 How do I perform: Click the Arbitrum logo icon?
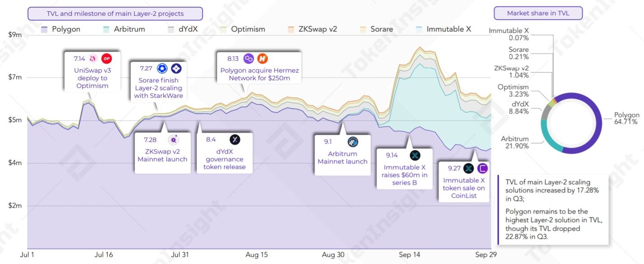[x=353, y=142]
